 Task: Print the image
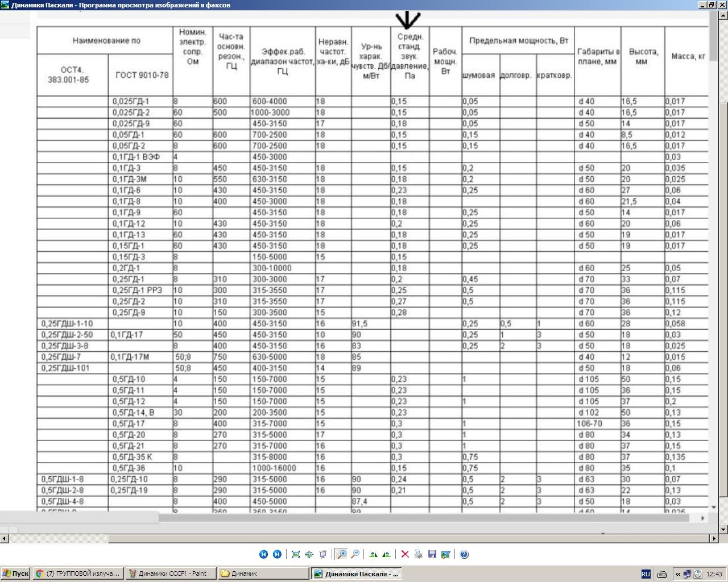tap(419, 554)
